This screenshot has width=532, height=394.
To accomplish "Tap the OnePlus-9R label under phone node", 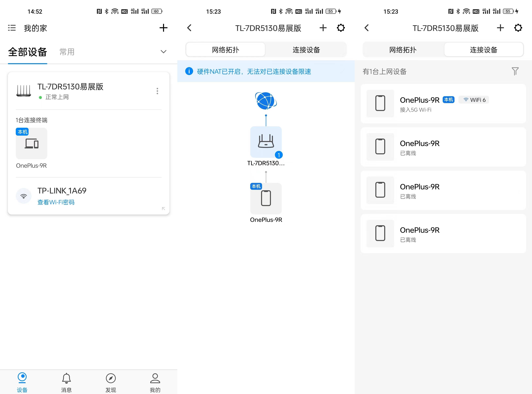I will point(266,220).
